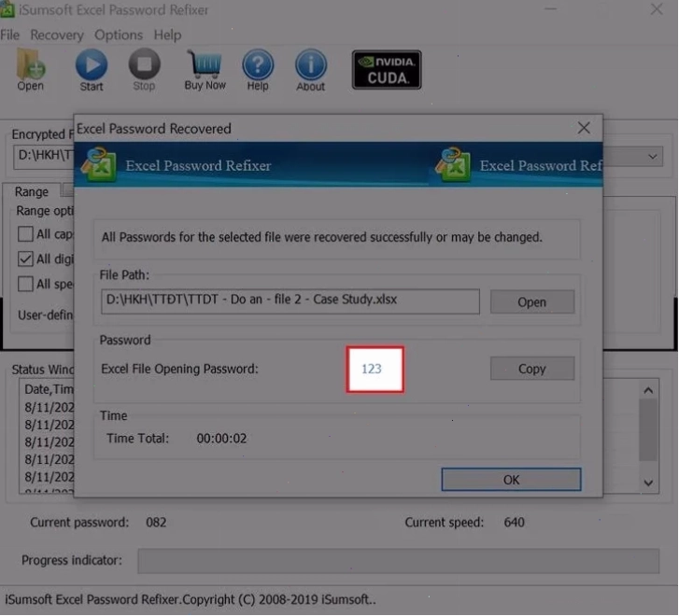Click the recovered successfully message text

[x=321, y=237]
